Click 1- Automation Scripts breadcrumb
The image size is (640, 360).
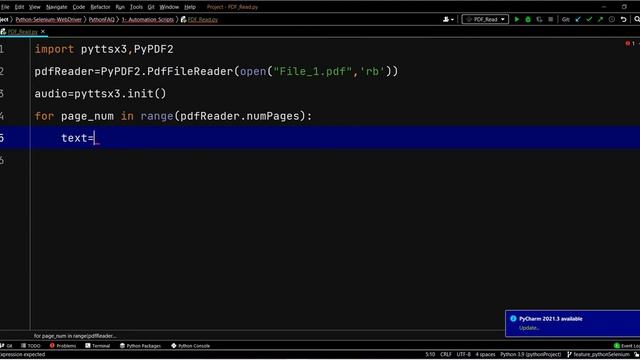(147, 19)
